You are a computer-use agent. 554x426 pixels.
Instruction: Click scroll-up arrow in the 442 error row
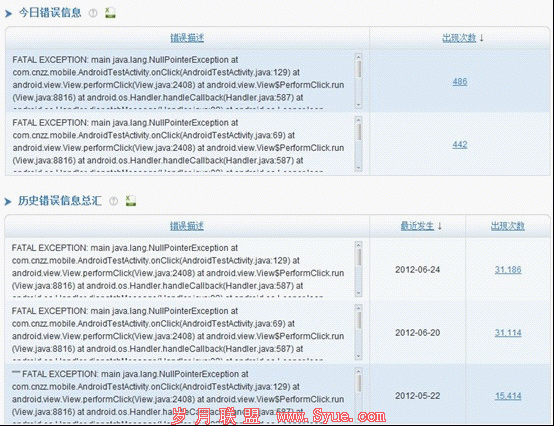pyautogui.click(x=359, y=119)
